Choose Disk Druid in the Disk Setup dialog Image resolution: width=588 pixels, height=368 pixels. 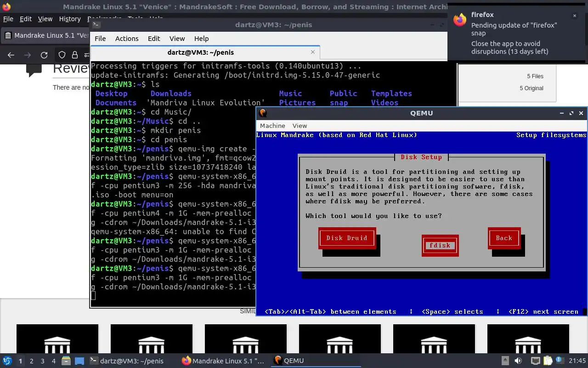coord(347,238)
